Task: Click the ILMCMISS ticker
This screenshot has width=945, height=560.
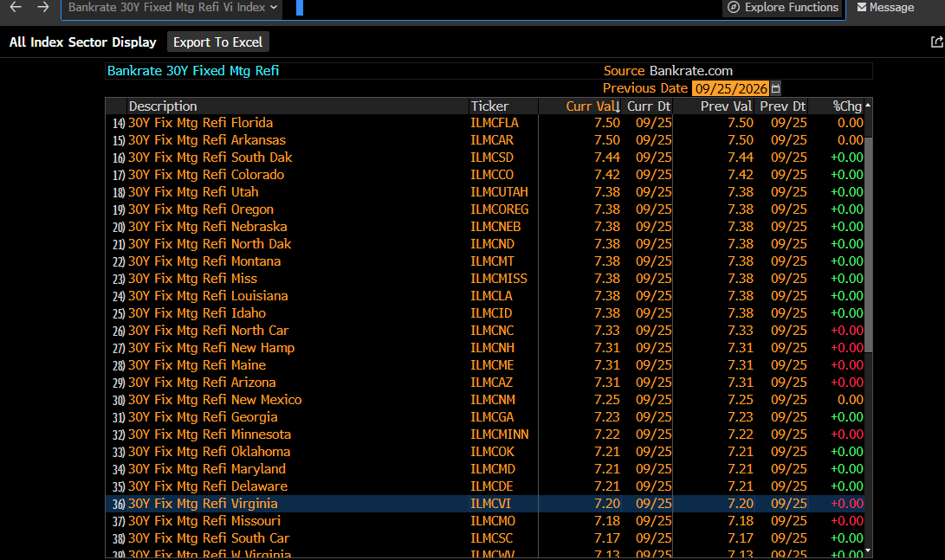Action: [x=499, y=279]
